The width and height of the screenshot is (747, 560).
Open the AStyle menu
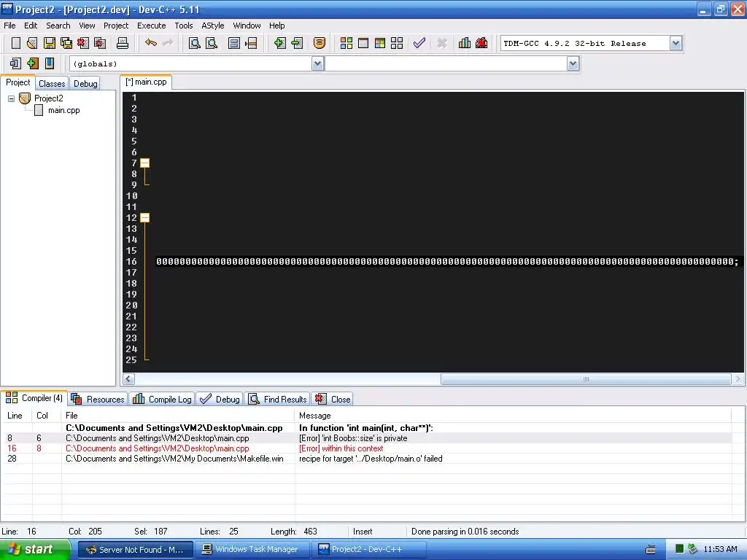point(213,26)
